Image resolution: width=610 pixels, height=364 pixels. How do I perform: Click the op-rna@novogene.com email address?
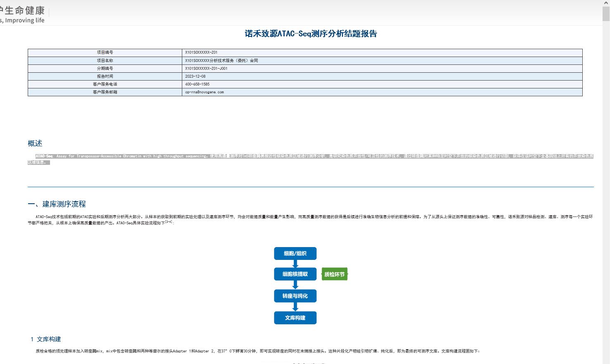point(205,92)
